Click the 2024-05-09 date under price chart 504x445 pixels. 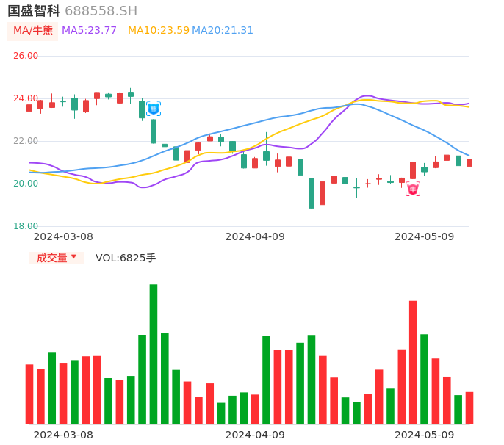tap(425, 236)
